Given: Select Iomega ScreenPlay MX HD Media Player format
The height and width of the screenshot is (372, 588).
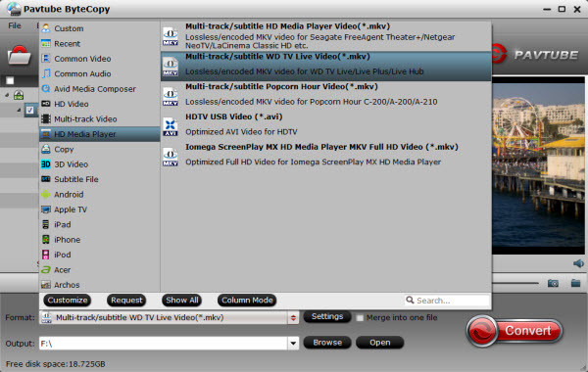Looking at the screenshot, I should (x=326, y=157).
